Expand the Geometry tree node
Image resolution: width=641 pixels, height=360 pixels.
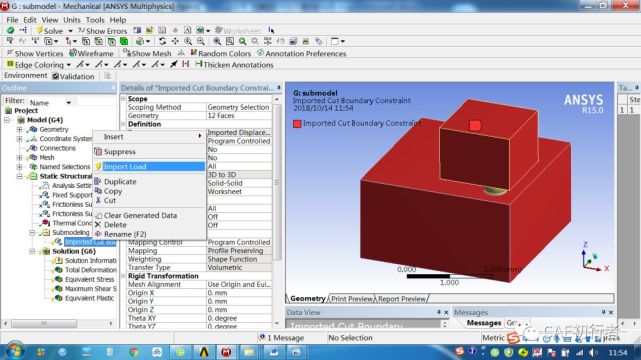(x=19, y=129)
